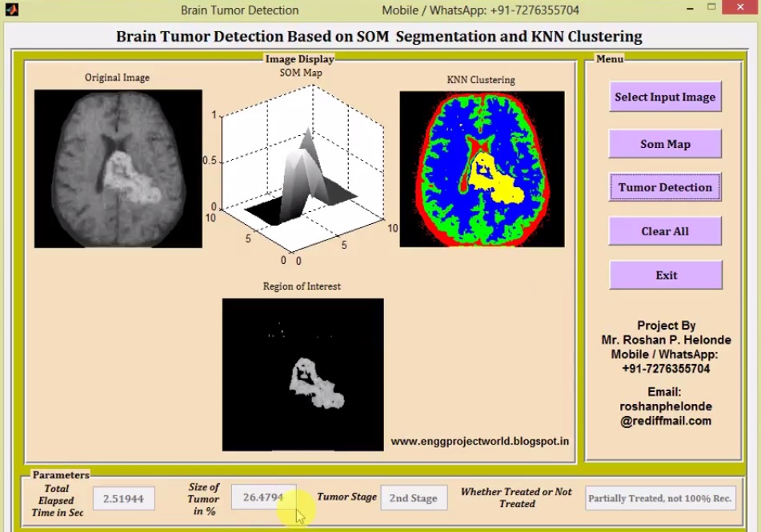Viewport: 761px width, 532px height.
Task: Click the Original Image thumbnail
Action: [118, 169]
